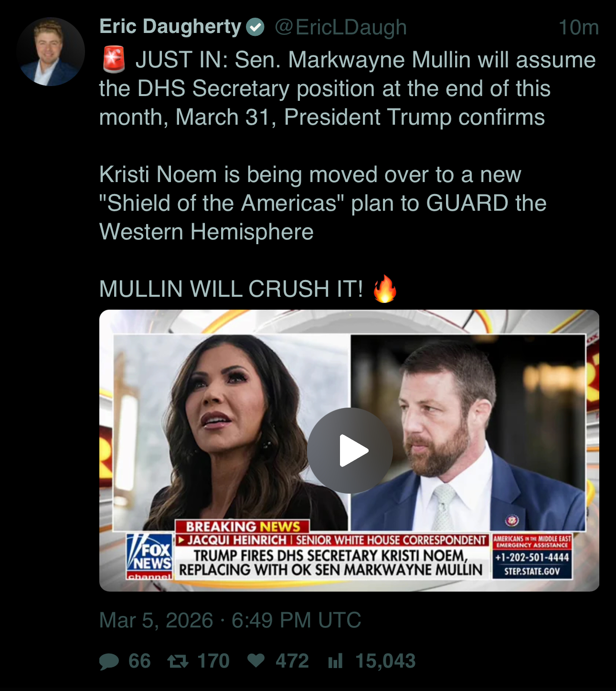
Task: Click the retweet arrows icon
Action: (178, 661)
